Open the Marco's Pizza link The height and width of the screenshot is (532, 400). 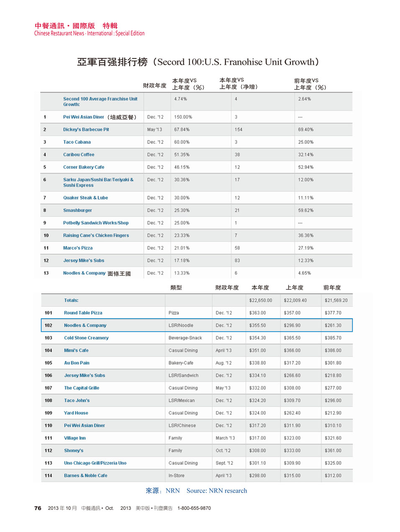click(x=78, y=248)
